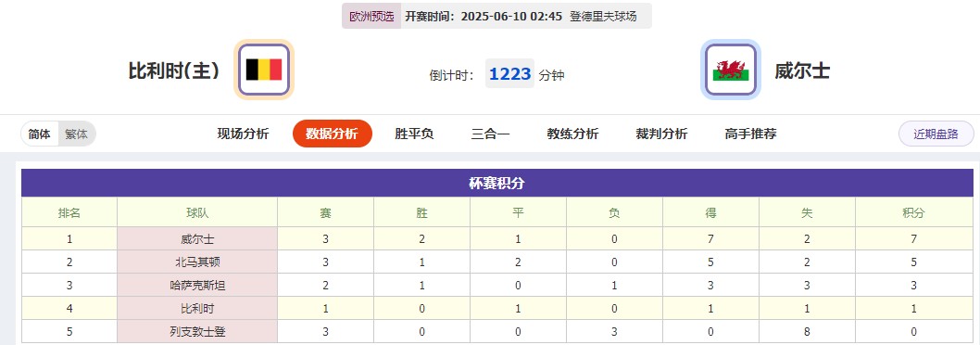Image resolution: width=980 pixels, height=345 pixels.
Task: Click the 胜 column header
Action: (421, 213)
